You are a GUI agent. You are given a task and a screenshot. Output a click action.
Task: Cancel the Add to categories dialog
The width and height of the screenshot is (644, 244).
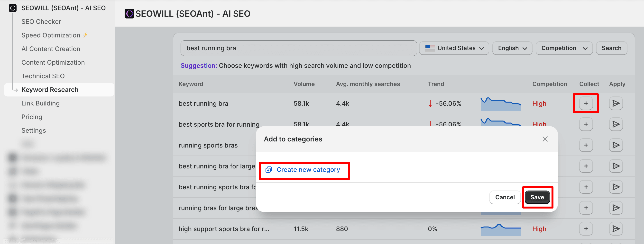[505, 197]
